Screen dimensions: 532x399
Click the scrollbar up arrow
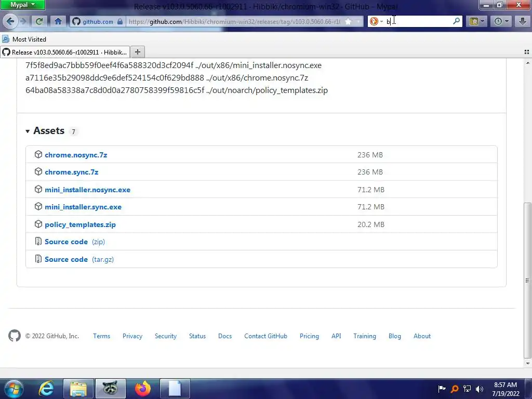(x=527, y=62)
